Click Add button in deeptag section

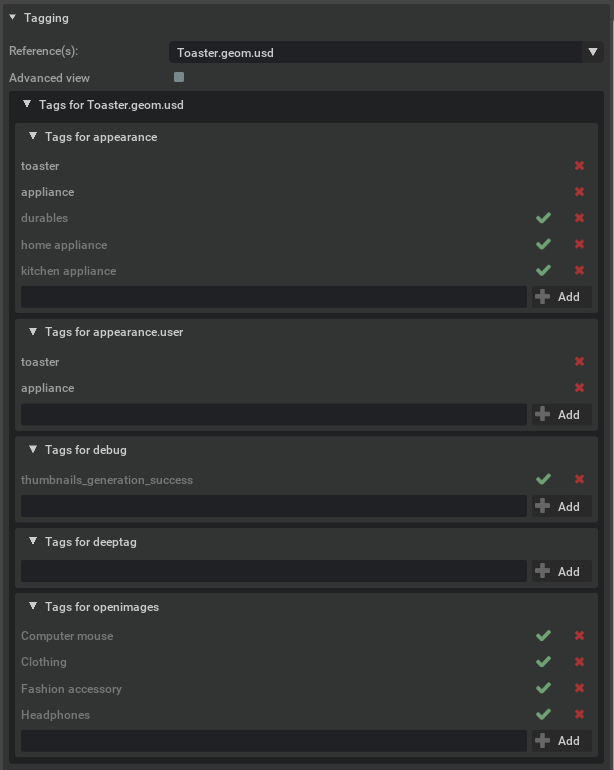point(558,571)
